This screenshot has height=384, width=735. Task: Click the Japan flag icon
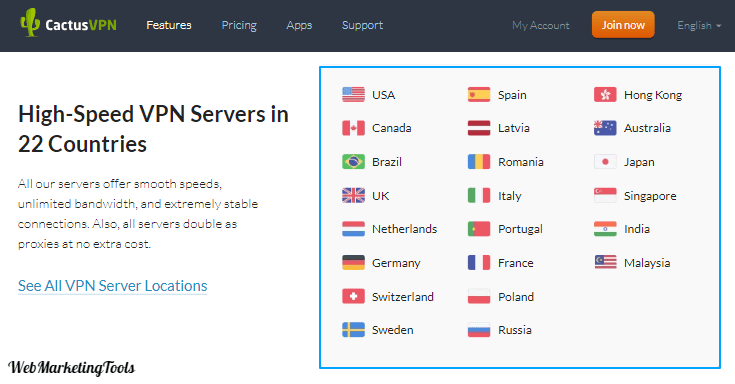[x=605, y=162]
